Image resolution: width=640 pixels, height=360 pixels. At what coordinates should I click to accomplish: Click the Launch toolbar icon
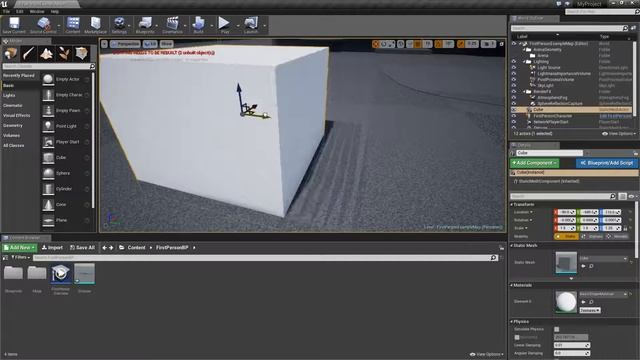click(x=251, y=24)
